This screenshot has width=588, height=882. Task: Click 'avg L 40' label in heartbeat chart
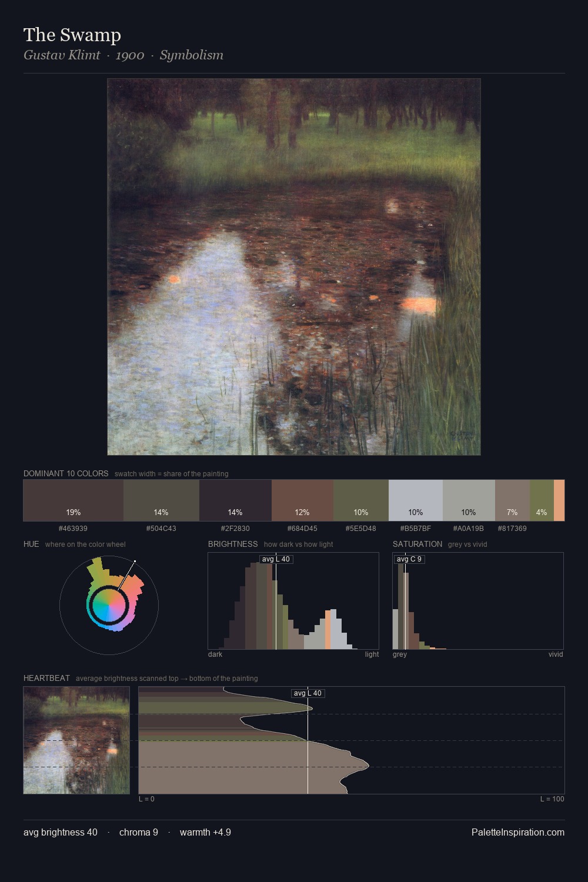(x=308, y=693)
